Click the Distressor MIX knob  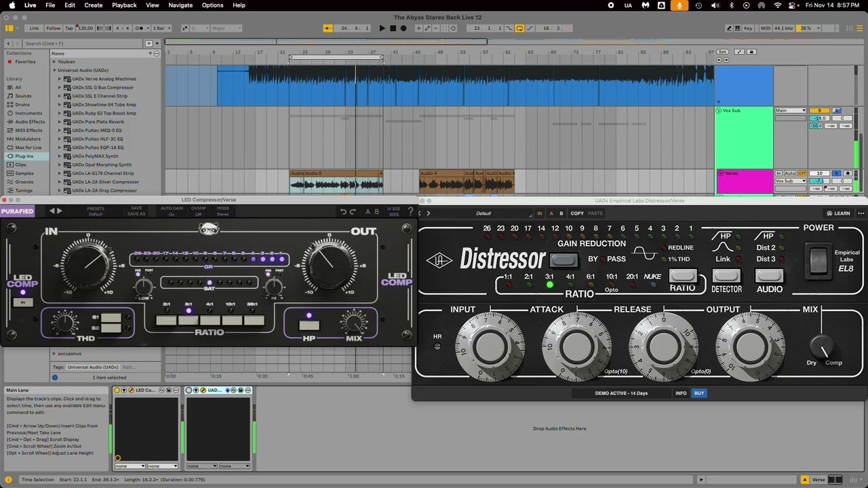pos(821,346)
